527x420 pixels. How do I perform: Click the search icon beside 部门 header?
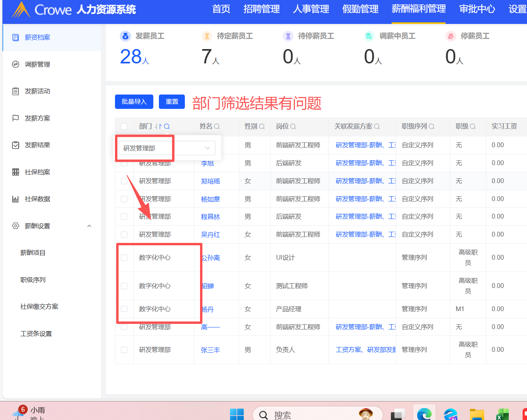(167, 126)
